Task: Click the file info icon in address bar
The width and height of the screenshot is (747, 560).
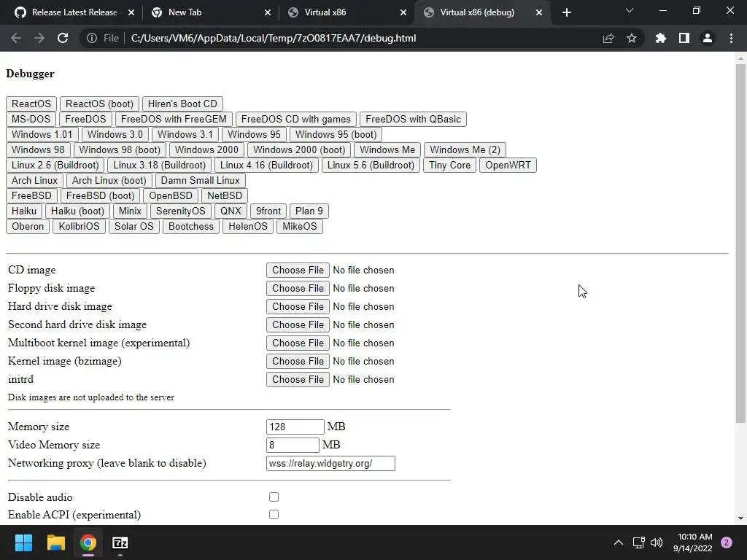Action: pos(91,38)
